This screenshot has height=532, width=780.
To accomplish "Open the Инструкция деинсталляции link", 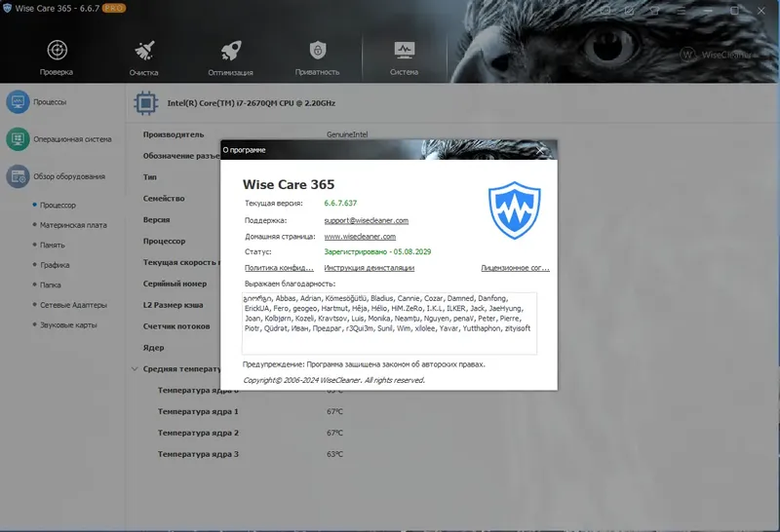I will pyautogui.click(x=370, y=268).
